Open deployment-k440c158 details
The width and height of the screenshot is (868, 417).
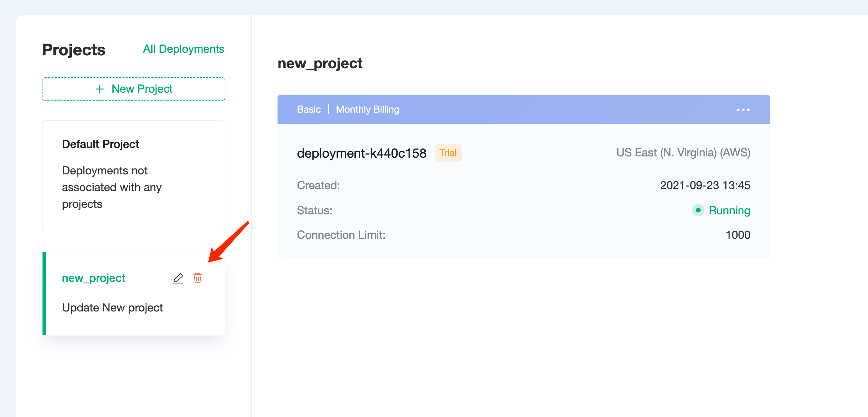pos(362,153)
